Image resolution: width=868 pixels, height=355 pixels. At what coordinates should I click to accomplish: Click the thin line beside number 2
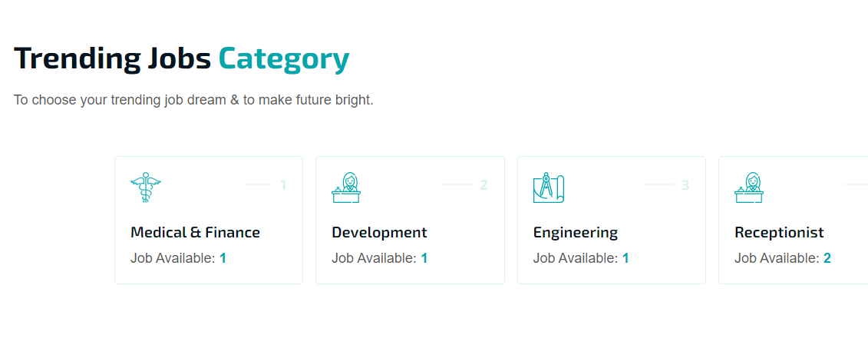[457, 184]
